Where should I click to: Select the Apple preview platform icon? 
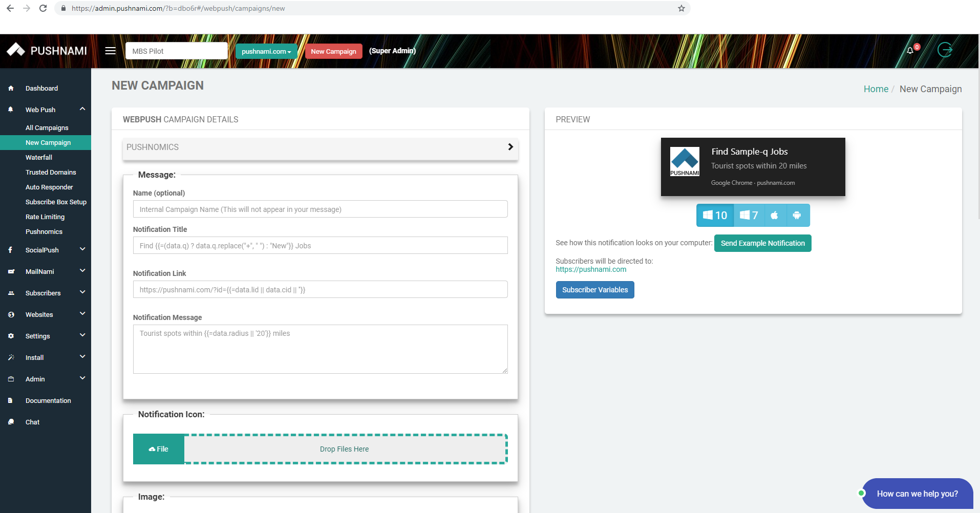774,215
